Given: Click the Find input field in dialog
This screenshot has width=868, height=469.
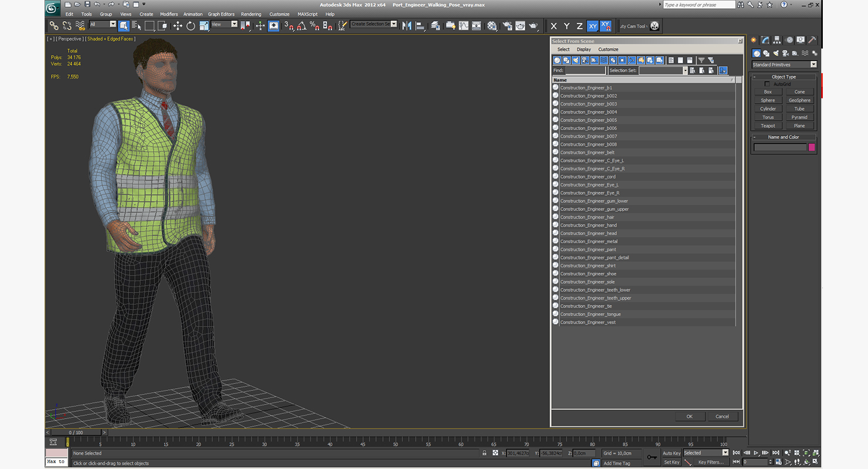Looking at the screenshot, I should tap(585, 70).
